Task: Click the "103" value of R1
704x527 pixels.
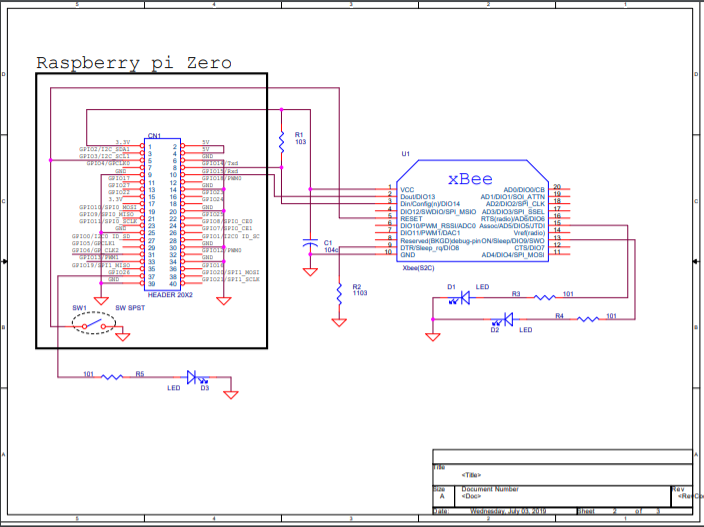Action: click(x=300, y=142)
